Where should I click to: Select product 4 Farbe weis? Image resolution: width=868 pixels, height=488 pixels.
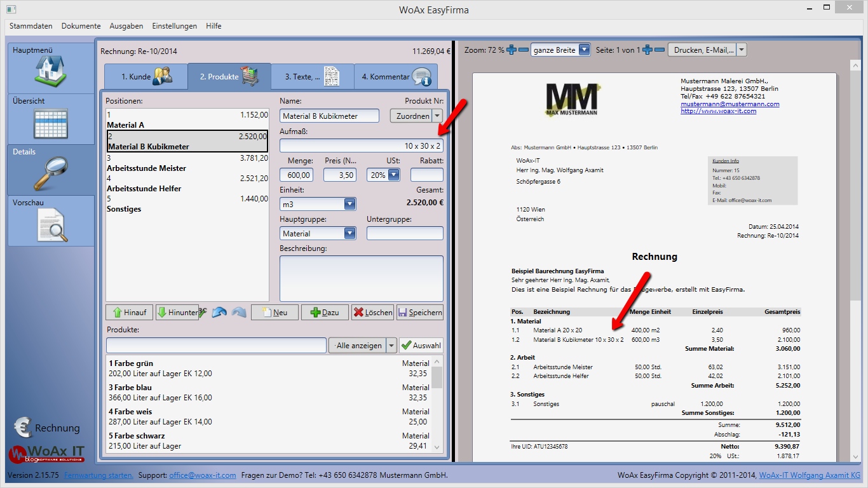(269, 417)
